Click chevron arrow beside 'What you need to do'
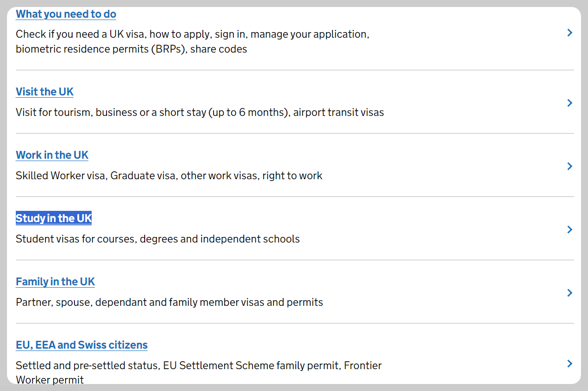 [x=569, y=33]
